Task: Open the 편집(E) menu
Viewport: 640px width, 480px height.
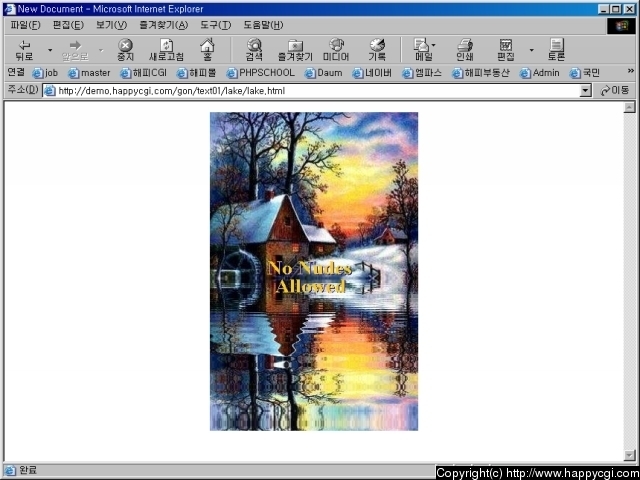Action: (68, 25)
